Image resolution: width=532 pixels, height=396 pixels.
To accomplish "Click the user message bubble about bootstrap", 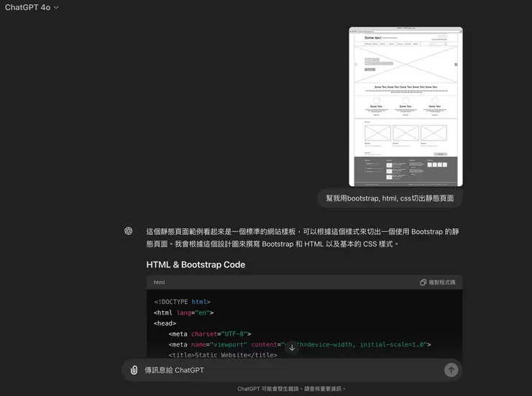I will 390,198.
